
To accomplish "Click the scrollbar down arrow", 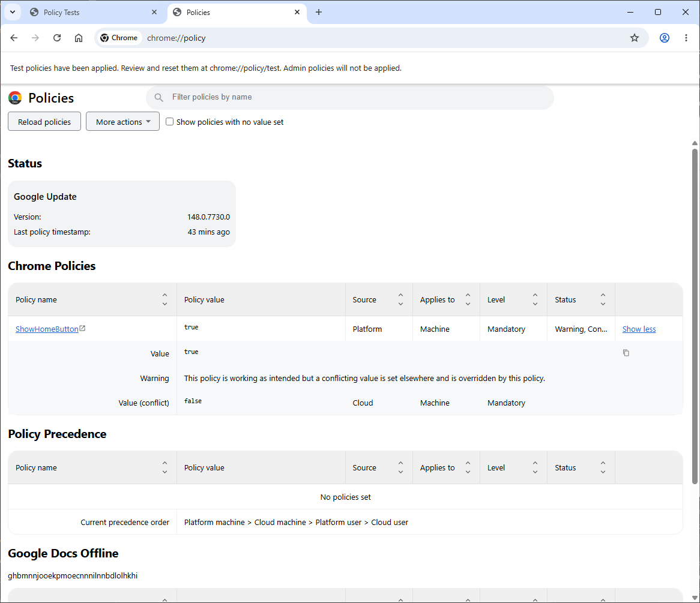I will [695, 598].
